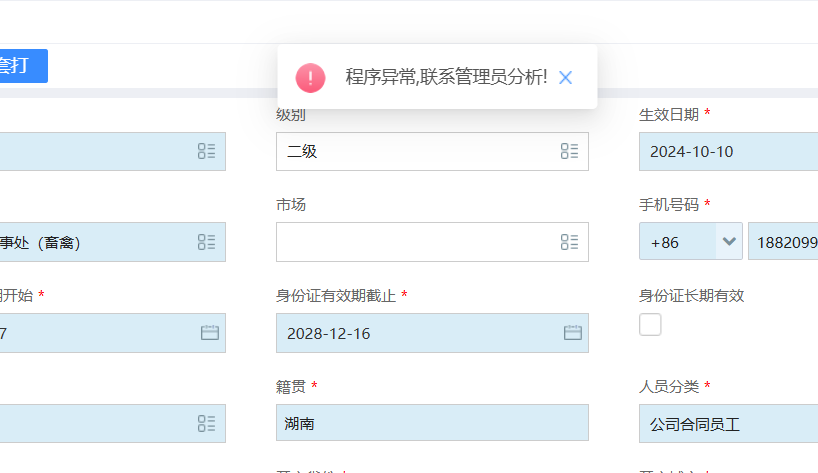
Task: Click the 手机号码 number input field
Action: click(x=784, y=242)
